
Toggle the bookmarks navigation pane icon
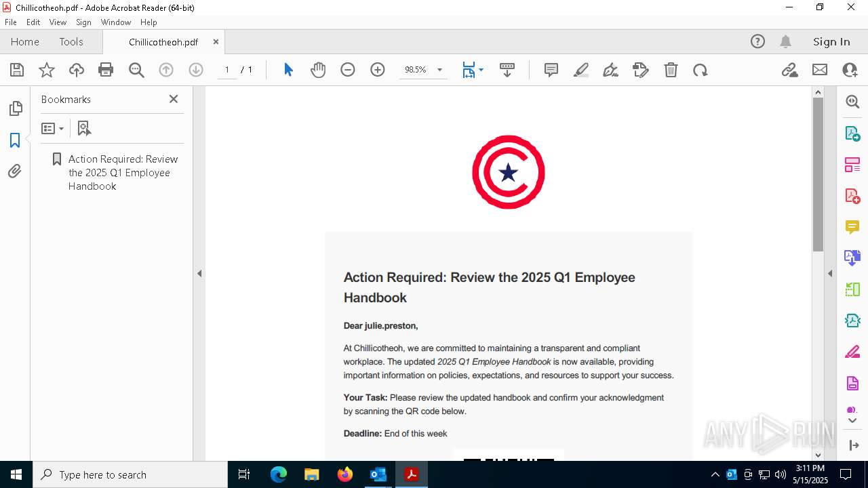click(15, 140)
